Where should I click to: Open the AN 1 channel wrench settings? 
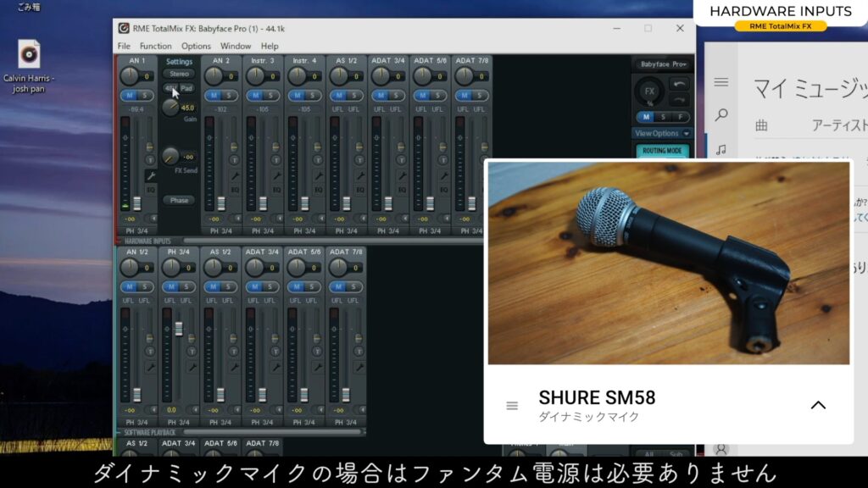tap(150, 176)
